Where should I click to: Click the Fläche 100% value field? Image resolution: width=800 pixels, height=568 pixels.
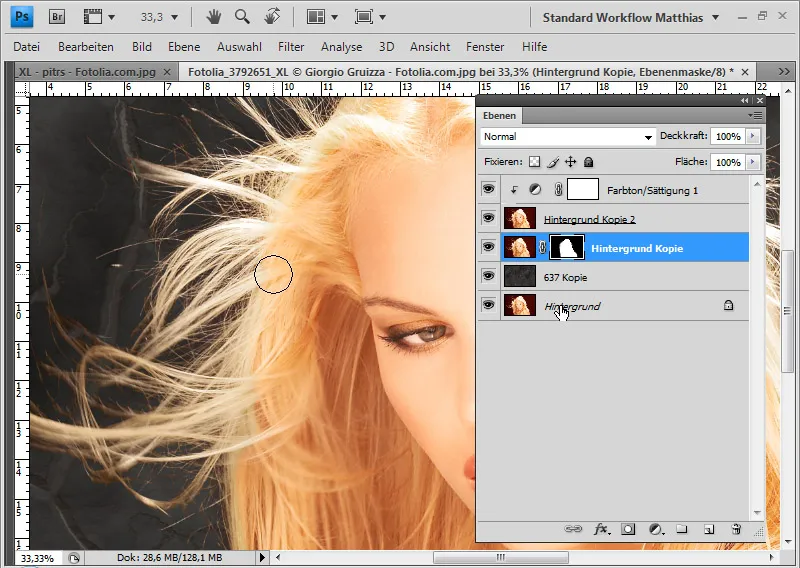pos(728,162)
